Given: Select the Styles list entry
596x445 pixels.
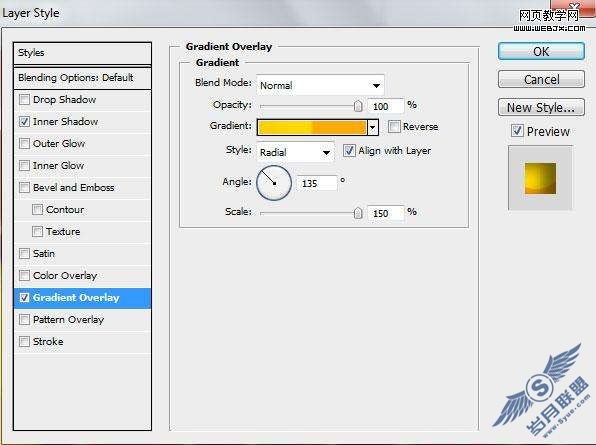Looking at the screenshot, I should click(x=82, y=53).
